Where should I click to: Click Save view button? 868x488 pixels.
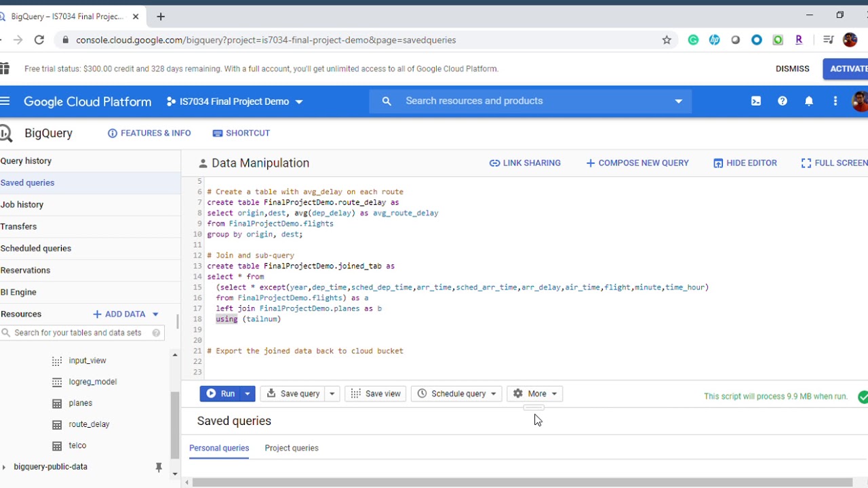click(376, 394)
